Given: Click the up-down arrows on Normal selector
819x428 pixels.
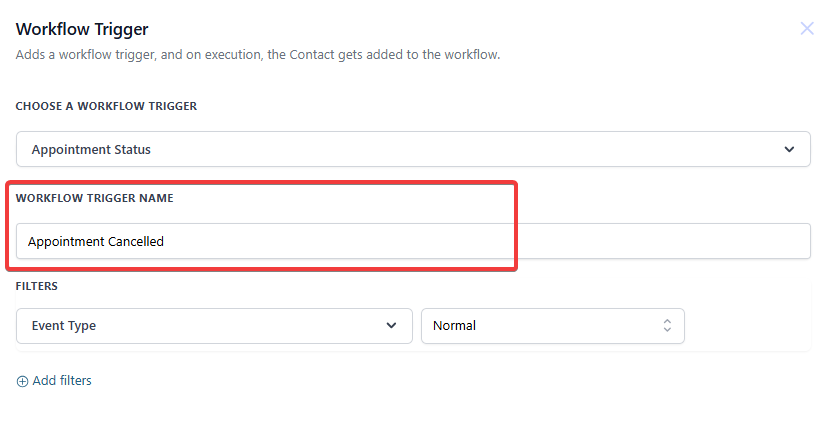Looking at the screenshot, I should (x=667, y=326).
